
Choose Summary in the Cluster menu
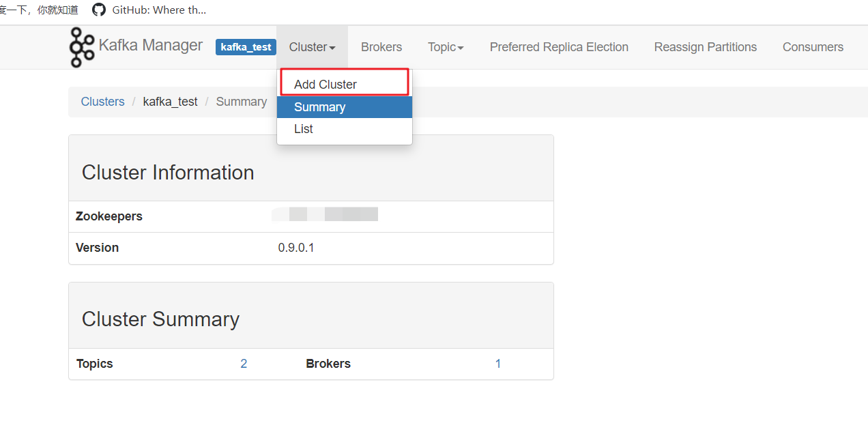point(344,107)
